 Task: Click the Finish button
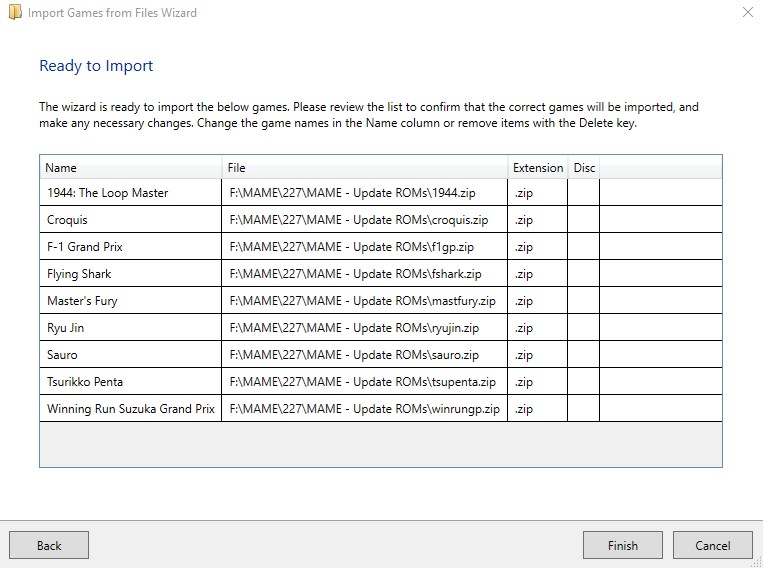[622, 545]
